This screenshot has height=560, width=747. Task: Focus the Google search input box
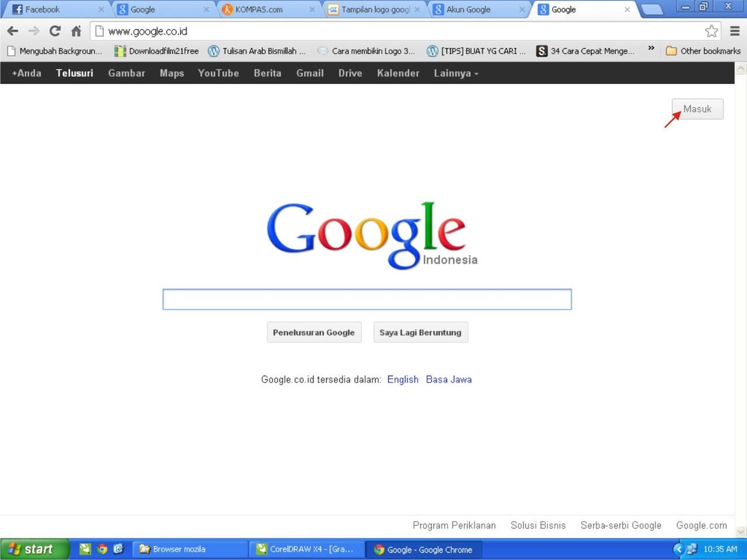pos(367,299)
